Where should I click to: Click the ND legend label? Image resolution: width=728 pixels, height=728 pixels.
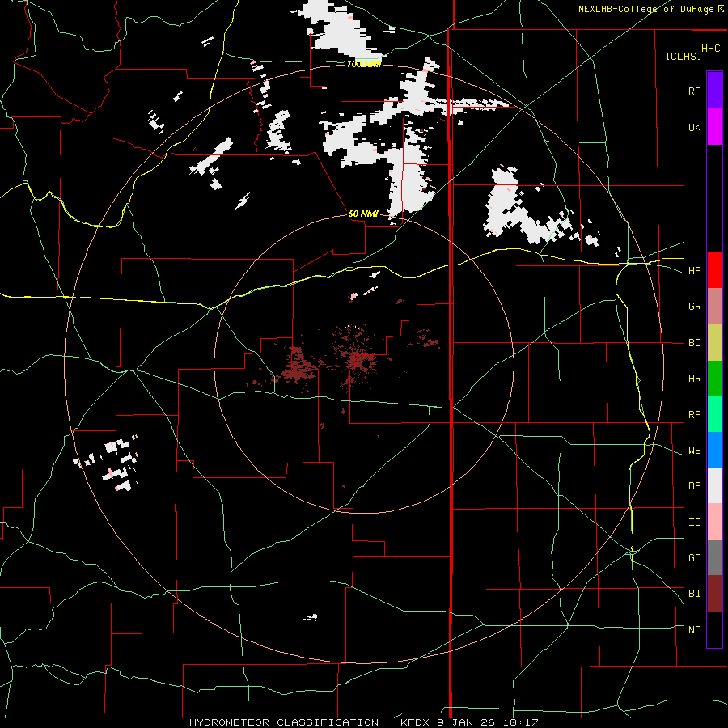coord(694,630)
